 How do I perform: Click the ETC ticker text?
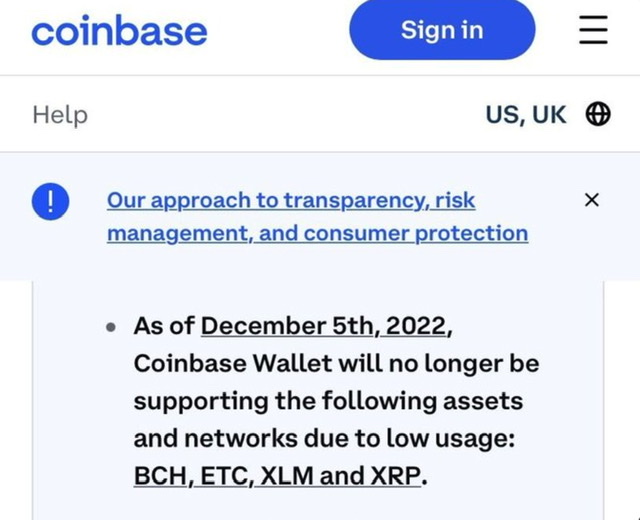[225, 477]
